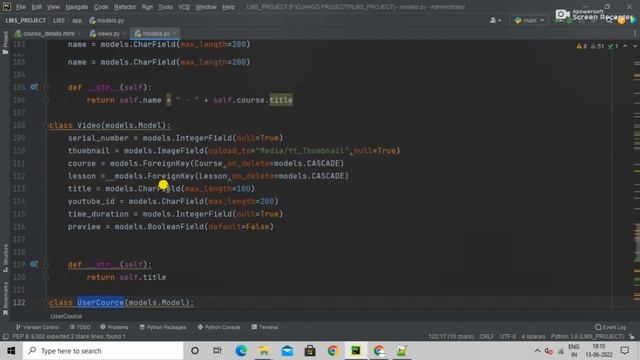
Task: Open Task View on the taskbar
Action: [x=217, y=351]
